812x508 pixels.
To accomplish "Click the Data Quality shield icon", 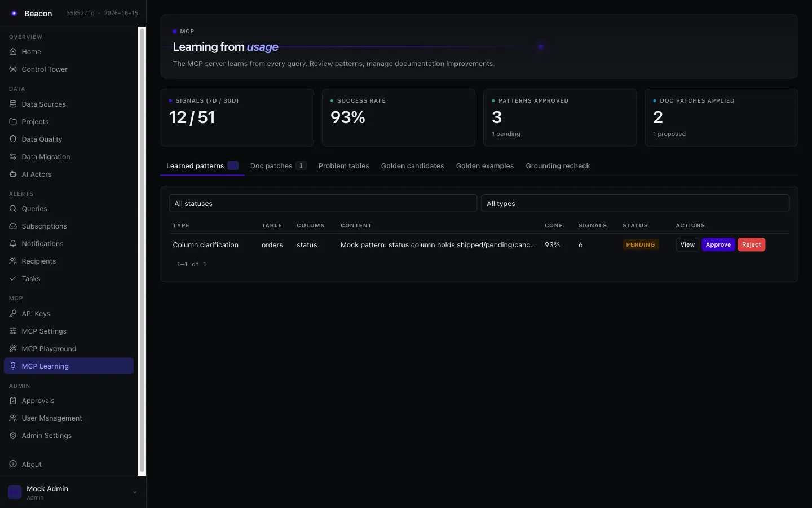I will [13, 139].
